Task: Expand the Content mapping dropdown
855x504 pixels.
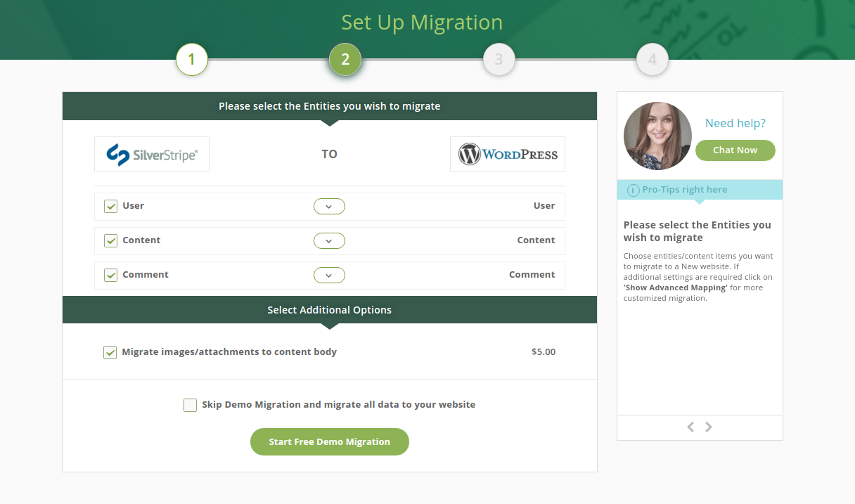Action: tap(329, 240)
